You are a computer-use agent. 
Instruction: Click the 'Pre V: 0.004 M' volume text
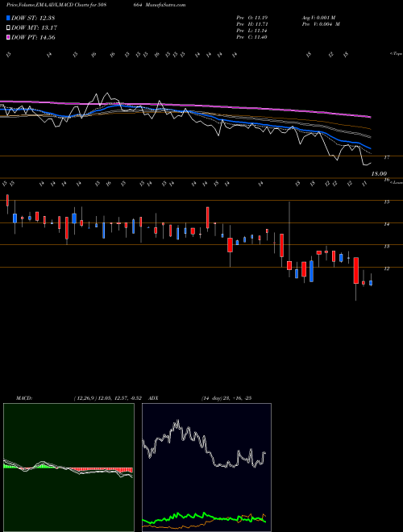pyautogui.click(x=321, y=24)
